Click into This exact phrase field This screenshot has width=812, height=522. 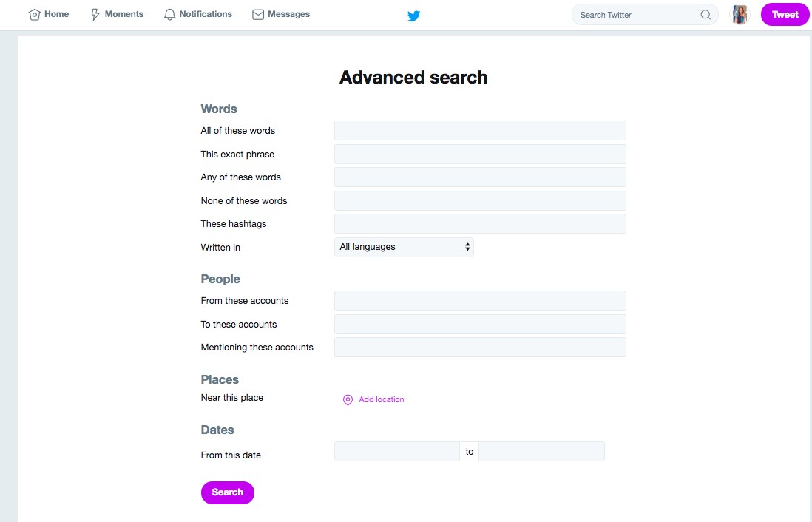point(480,155)
